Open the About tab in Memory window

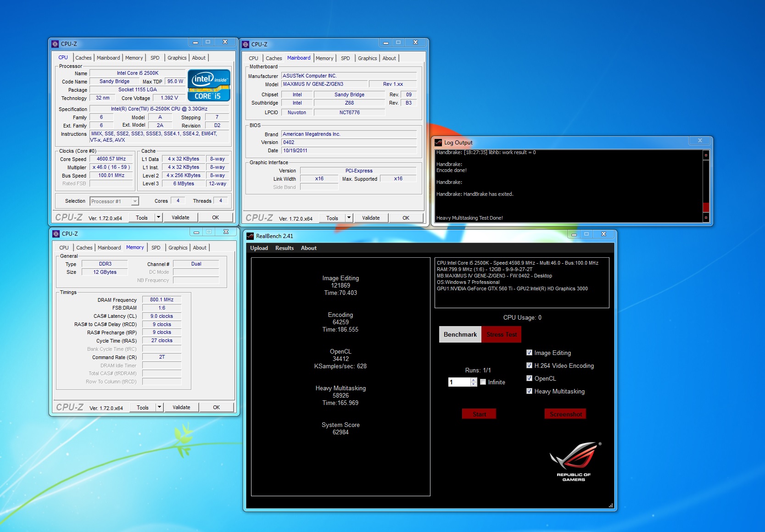click(x=200, y=248)
